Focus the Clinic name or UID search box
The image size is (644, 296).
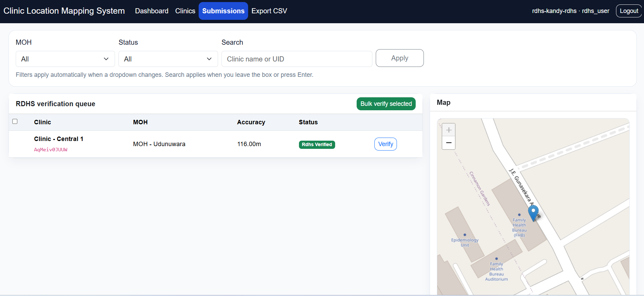[x=297, y=59]
